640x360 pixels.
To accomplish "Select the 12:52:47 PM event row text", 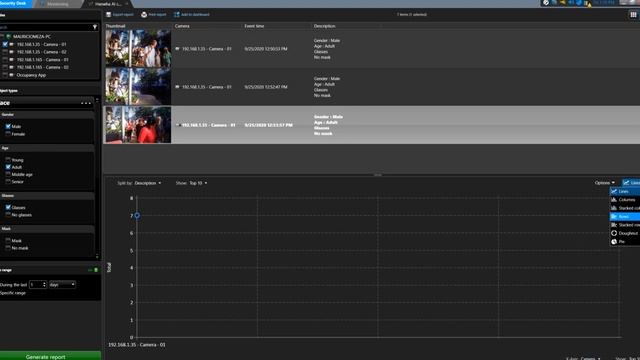I will pyautogui.click(x=266, y=87).
